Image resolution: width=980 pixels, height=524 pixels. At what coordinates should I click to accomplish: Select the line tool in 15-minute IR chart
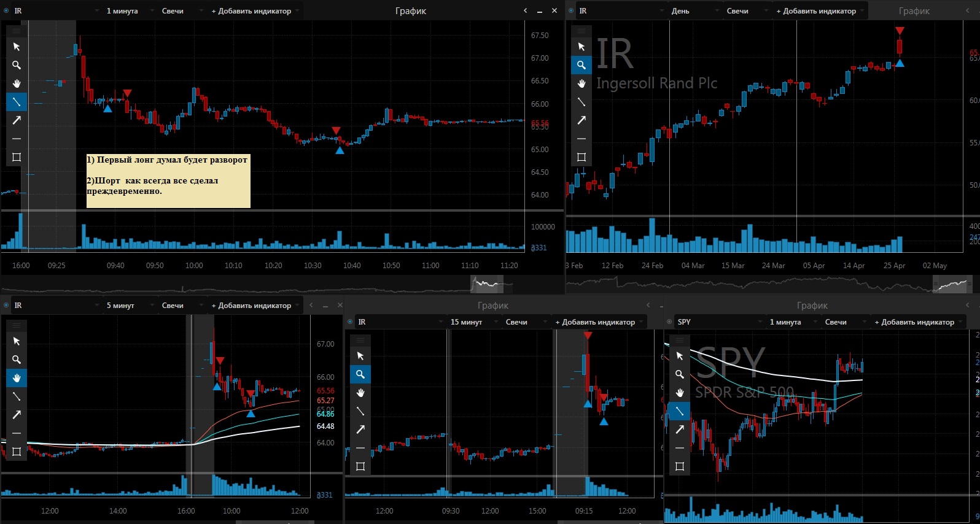point(360,411)
